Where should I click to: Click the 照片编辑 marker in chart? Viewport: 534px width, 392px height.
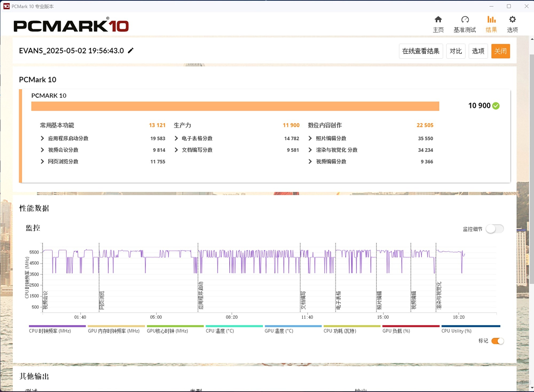tap(379, 300)
